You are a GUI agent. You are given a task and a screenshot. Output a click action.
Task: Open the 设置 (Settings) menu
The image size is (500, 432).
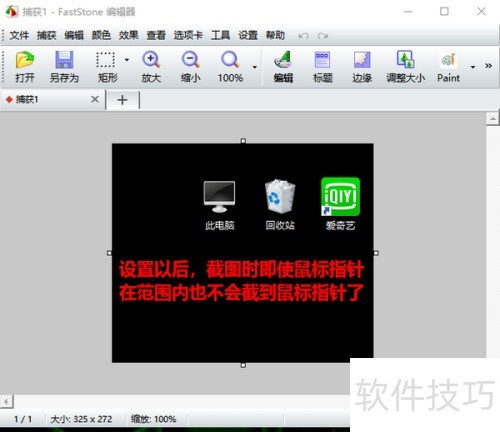tap(248, 35)
